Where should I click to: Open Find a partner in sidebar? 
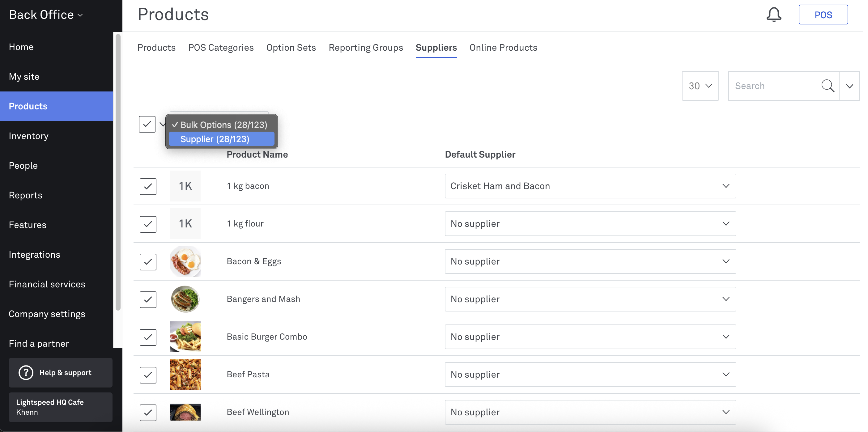57,343
